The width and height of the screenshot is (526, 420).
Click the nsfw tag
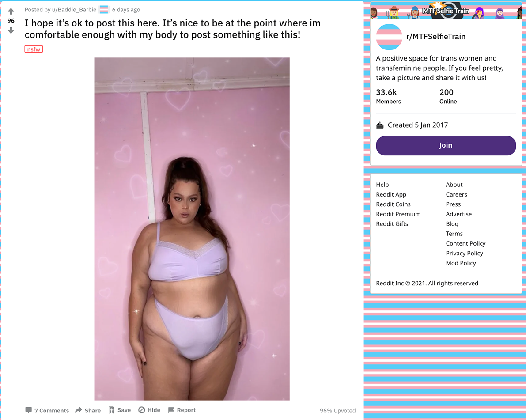coord(34,49)
